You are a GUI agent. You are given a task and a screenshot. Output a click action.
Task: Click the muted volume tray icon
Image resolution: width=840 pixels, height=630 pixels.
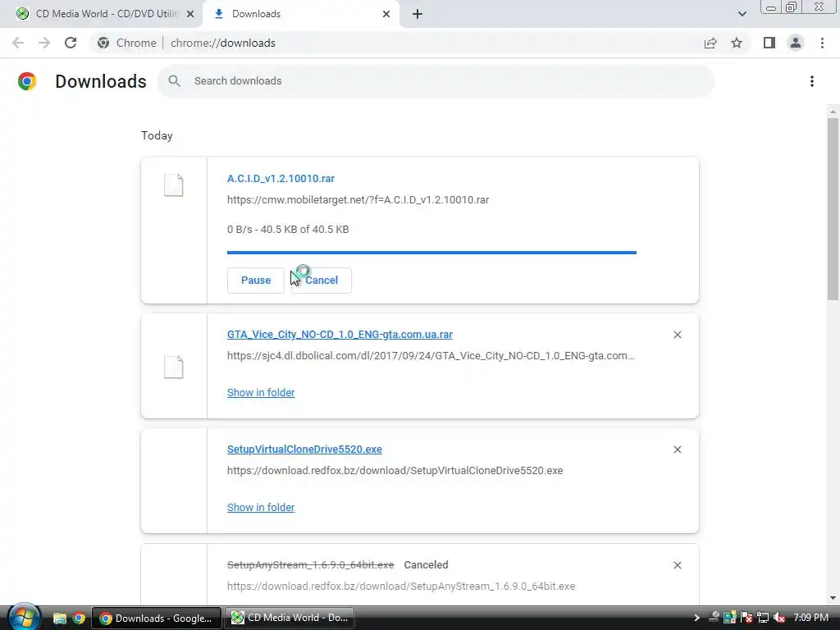[x=779, y=619]
